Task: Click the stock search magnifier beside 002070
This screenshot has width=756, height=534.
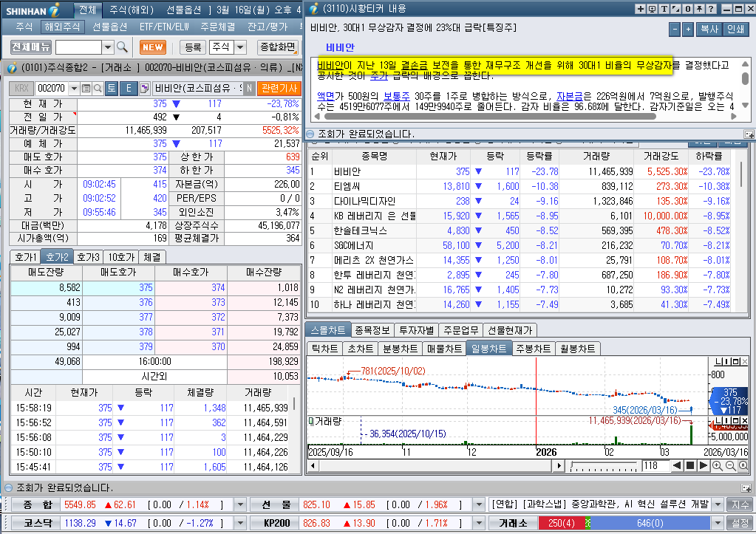Action: point(98,88)
